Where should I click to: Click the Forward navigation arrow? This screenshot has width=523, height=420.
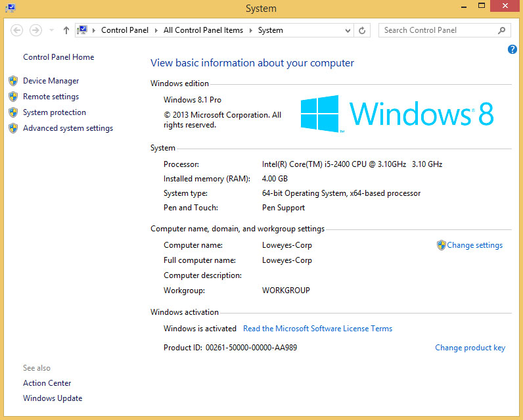[x=35, y=30]
